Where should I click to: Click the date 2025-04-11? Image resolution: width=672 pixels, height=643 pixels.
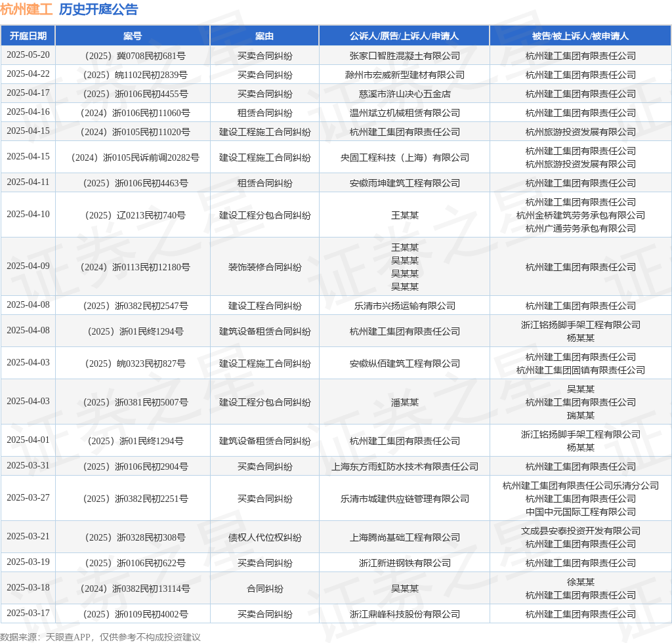tap(28, 182)
